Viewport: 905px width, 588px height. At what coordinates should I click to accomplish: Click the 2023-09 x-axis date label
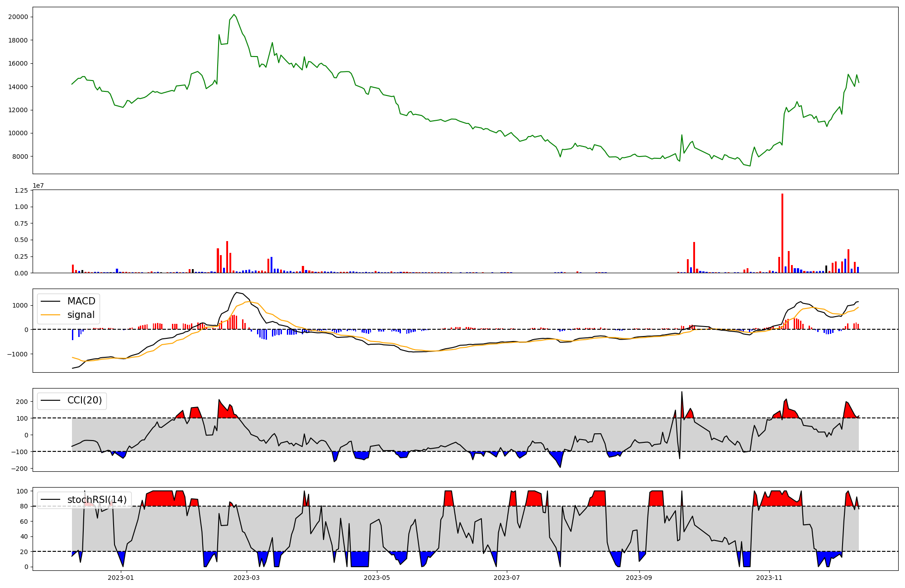coord(638,578)
